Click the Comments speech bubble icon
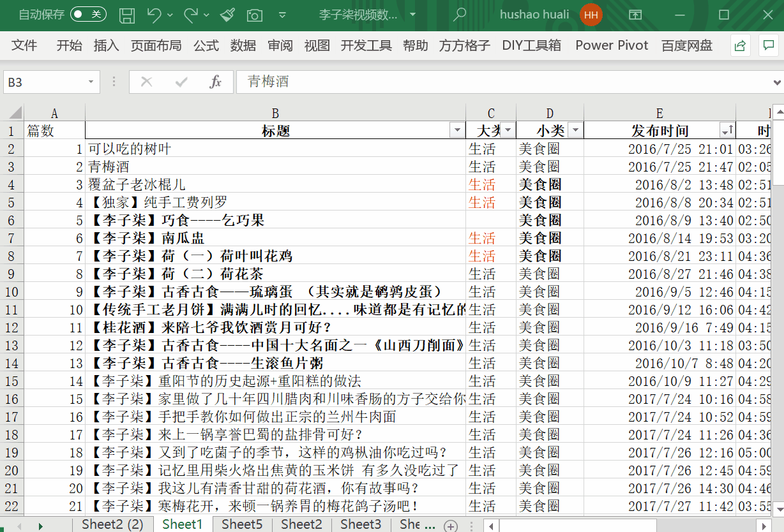 click(x=769, y=45)
